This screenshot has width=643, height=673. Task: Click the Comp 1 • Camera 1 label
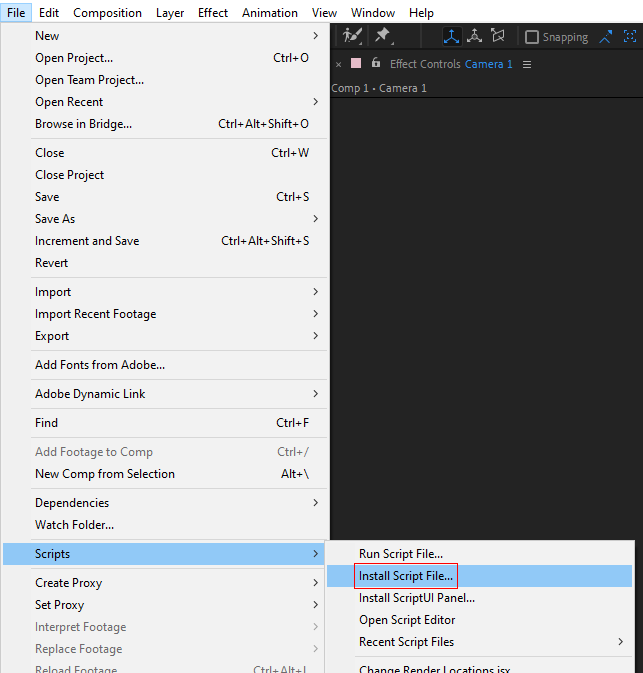coord(379,88)
